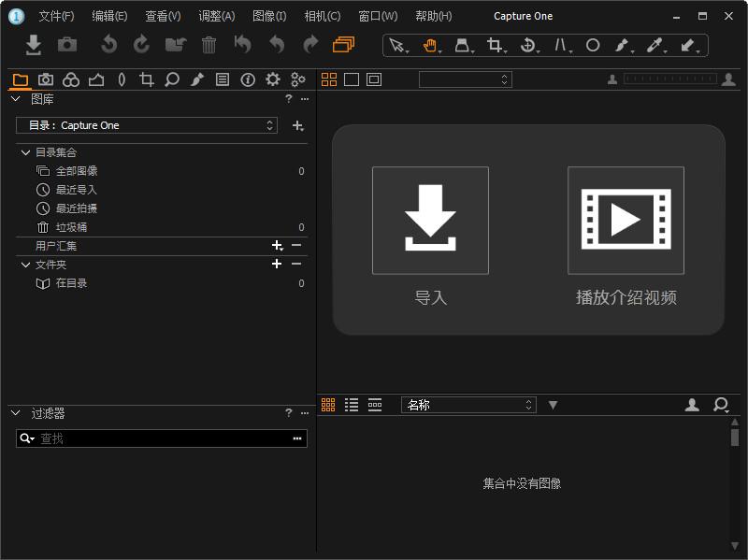The width and height of the screenshot is (748, 560).
Task: Add a new catalog with plus button
Action: [x=298, y=126]
